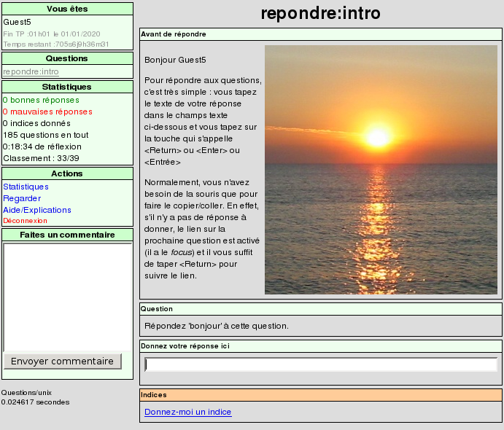Click the red mauvaises réponses count

point(47,112)
